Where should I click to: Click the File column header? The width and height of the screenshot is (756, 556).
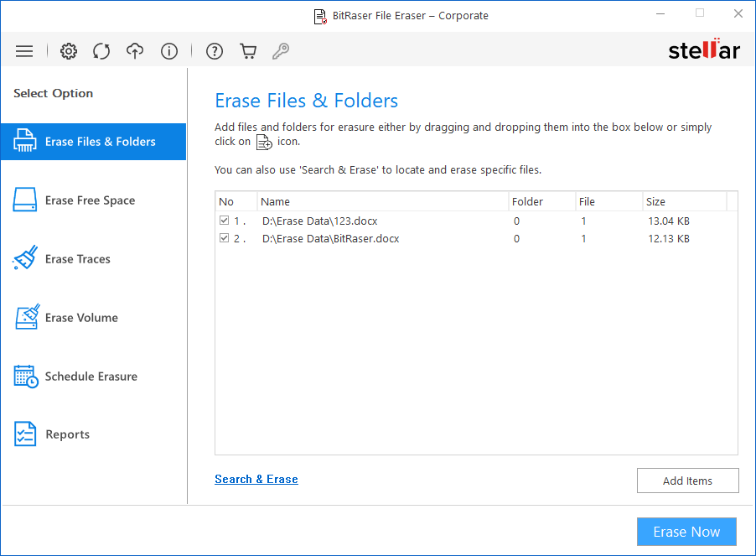[x=609, y=201]
